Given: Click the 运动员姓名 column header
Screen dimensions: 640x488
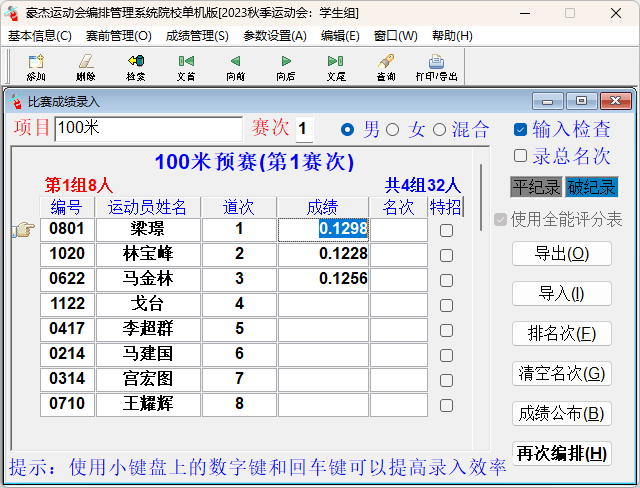Looking at the screenshot, I should 147,207.
